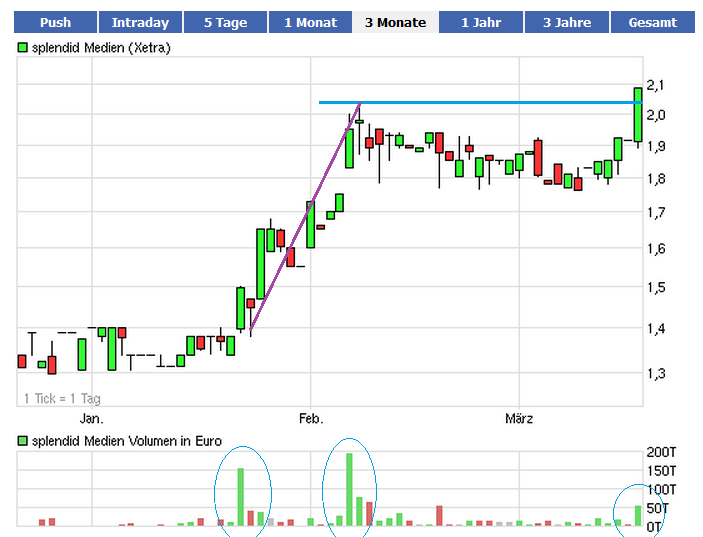Image resolution: width=703 pixels, height=537 pixels.
Task: Click the purple diagonal trend line
Action: (305, 215)
